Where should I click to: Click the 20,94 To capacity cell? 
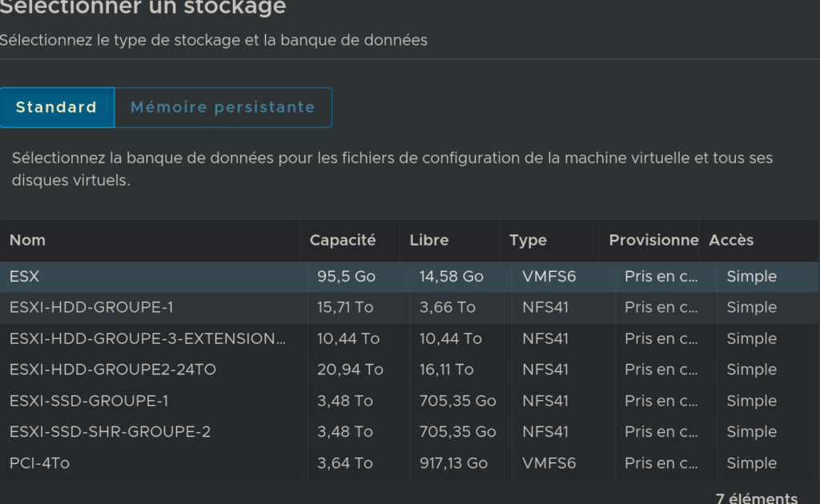[350, 370]
